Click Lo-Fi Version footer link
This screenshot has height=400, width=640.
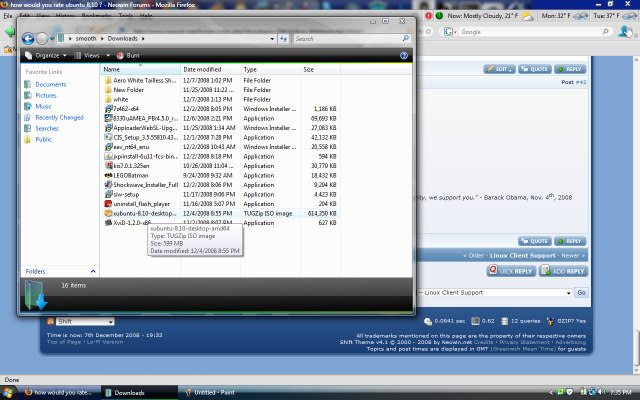click(105, 342)
